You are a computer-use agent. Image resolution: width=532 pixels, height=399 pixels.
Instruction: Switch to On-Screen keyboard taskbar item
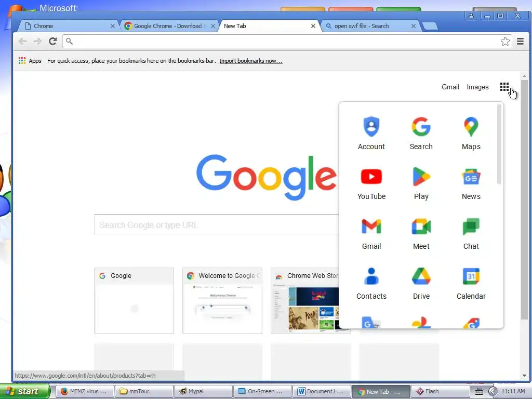pyautogui.click(x=262, y=391)
